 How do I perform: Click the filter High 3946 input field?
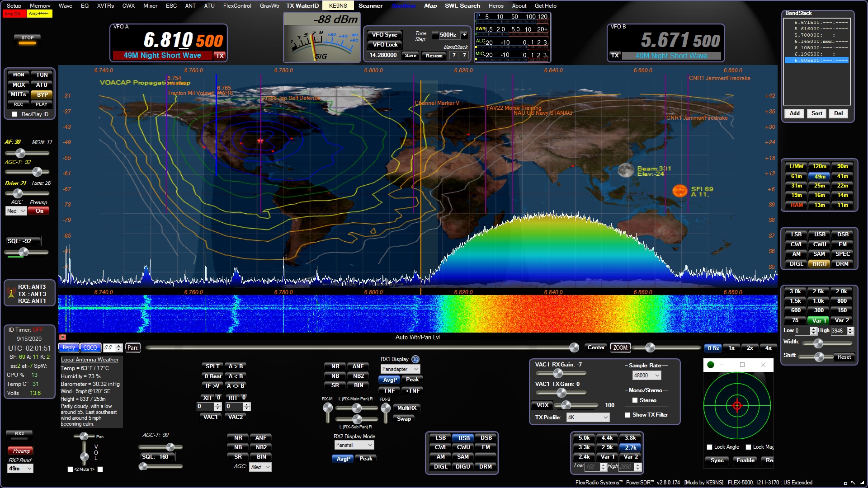pyautogui.click(x=839, y=331)
